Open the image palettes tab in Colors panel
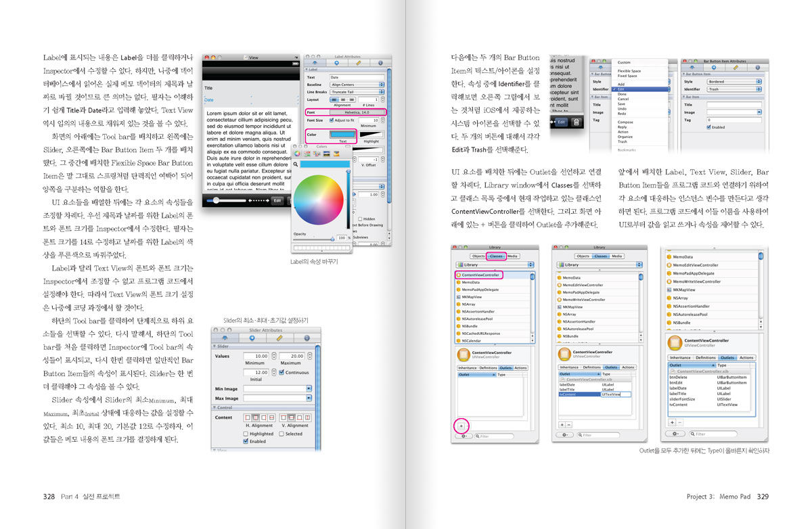 tap(327, 154)
